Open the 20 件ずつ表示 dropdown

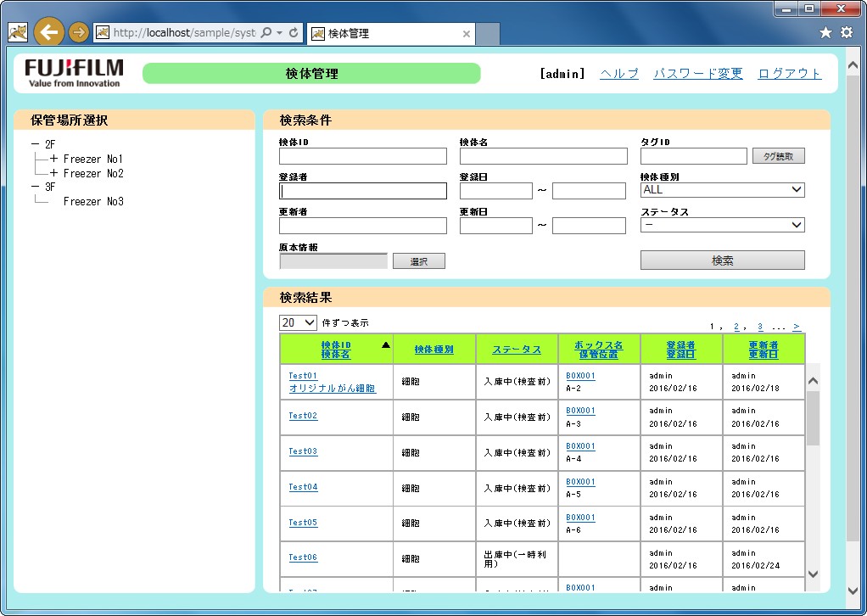[298, 322]
